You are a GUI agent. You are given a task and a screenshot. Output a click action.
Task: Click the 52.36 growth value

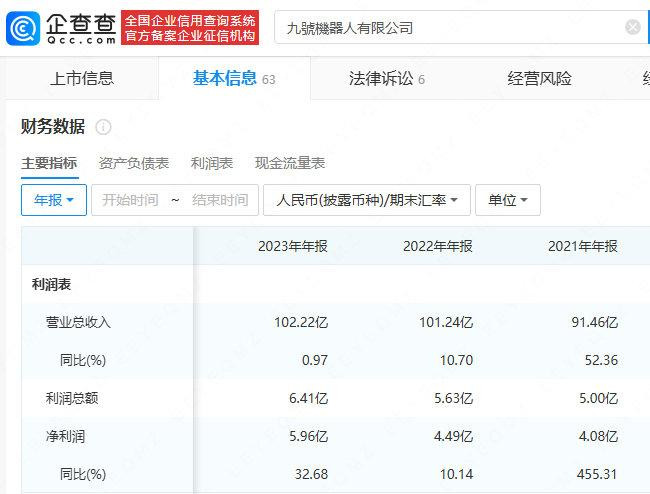(601, 360)
